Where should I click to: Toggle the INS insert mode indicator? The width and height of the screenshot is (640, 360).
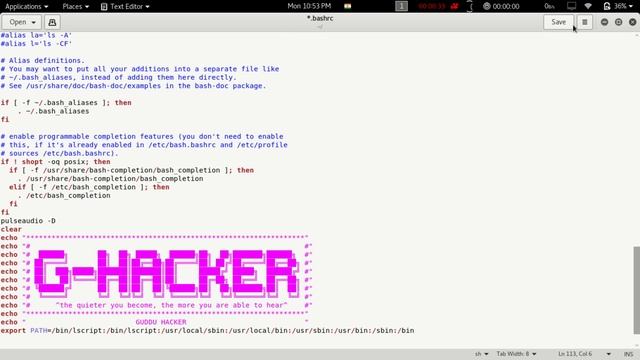[x=629, y=354]
